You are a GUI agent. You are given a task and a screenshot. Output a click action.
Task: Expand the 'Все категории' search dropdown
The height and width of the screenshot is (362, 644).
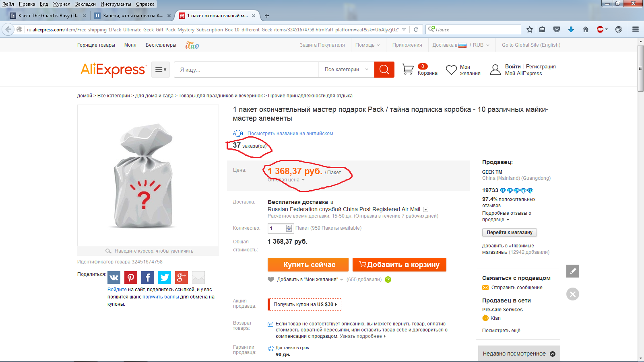346,70
